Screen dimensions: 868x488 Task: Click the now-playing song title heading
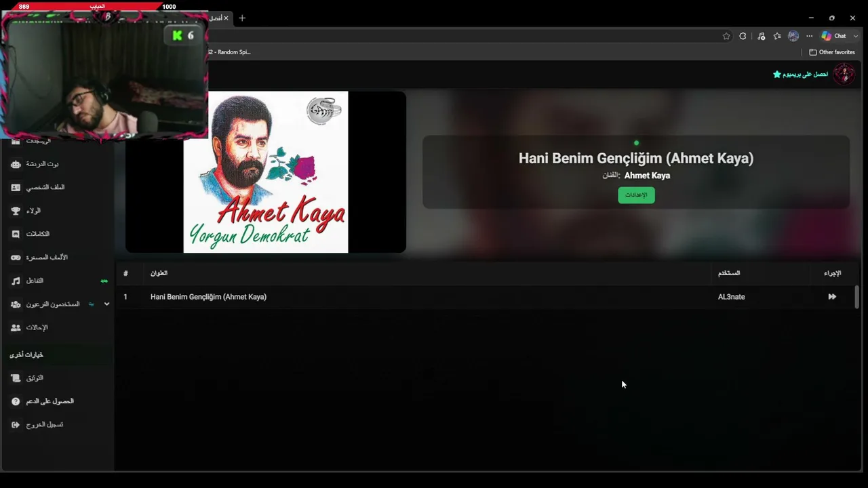tap(636, 158)
